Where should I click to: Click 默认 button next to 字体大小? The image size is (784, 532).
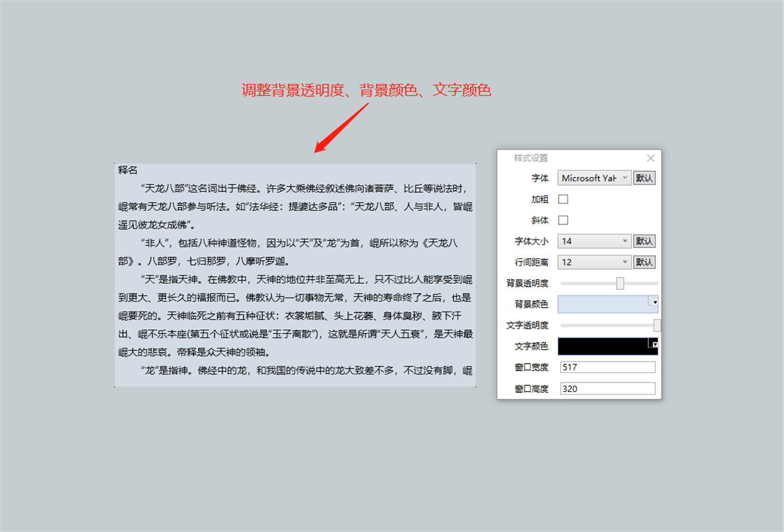pos(643,241)
